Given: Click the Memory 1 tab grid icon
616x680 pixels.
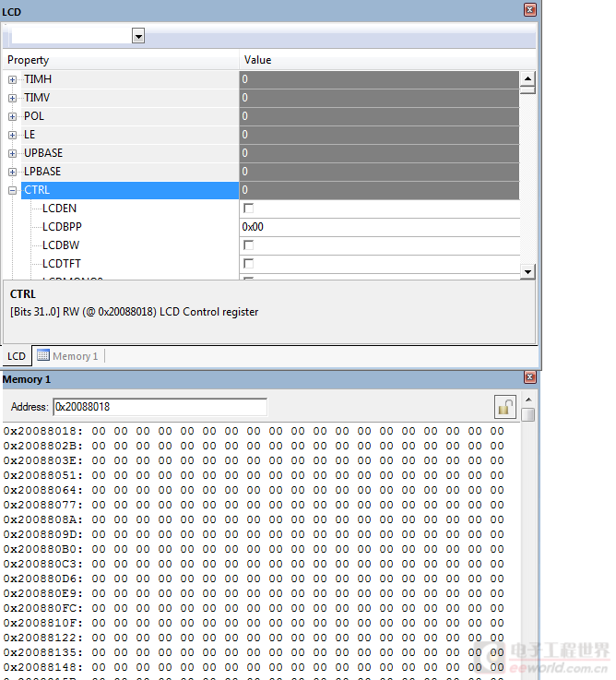Looking at the screenshot, I should click(43, 355).
